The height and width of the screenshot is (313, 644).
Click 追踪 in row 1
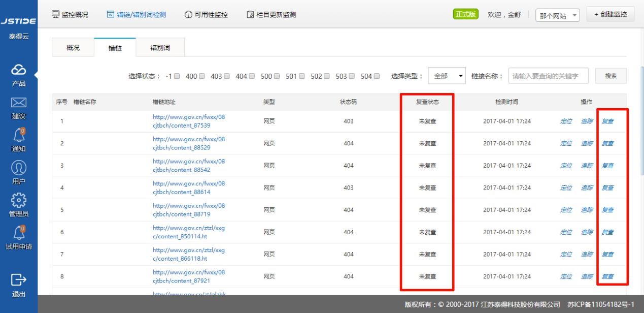coord(586,121)
